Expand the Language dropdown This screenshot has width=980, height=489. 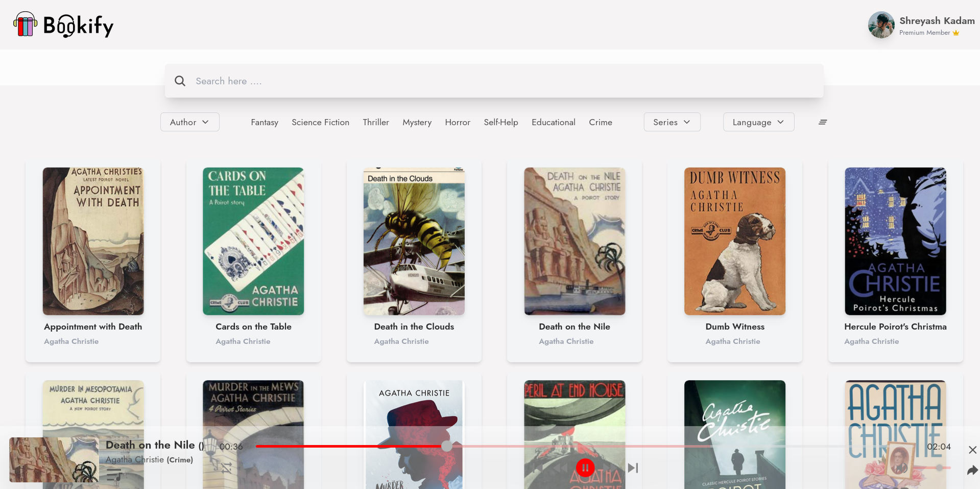click(758, 122)
